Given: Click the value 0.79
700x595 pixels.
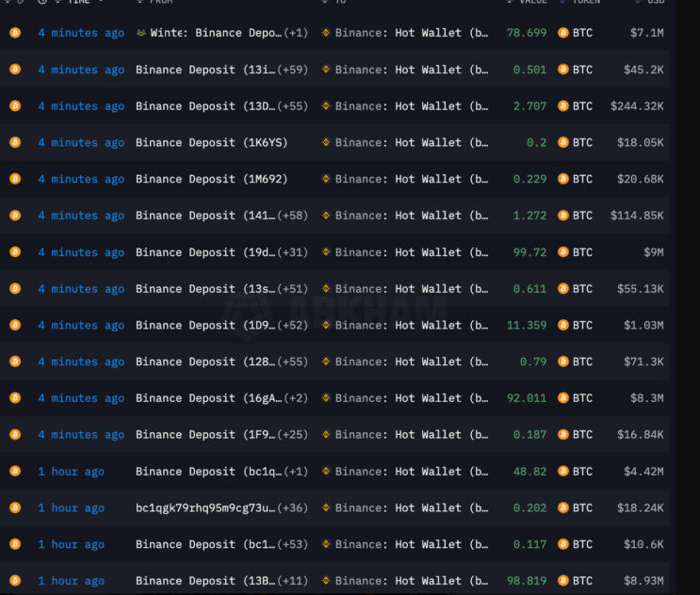Looking at the screenshot, I should click(533, 362).
